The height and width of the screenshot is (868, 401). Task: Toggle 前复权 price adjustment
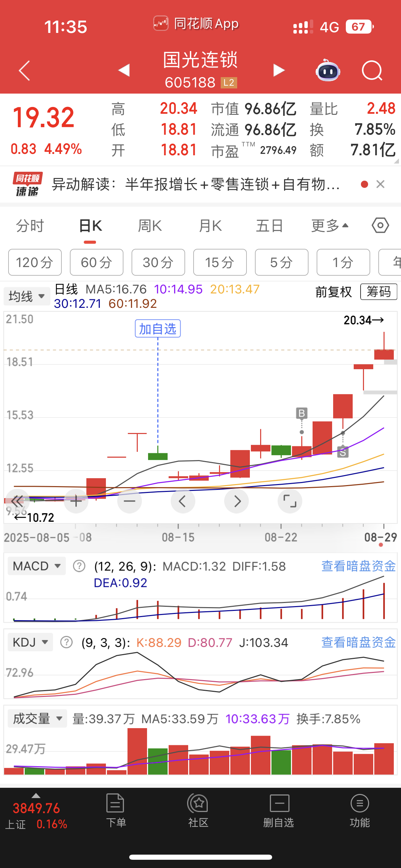coord(333,292)
